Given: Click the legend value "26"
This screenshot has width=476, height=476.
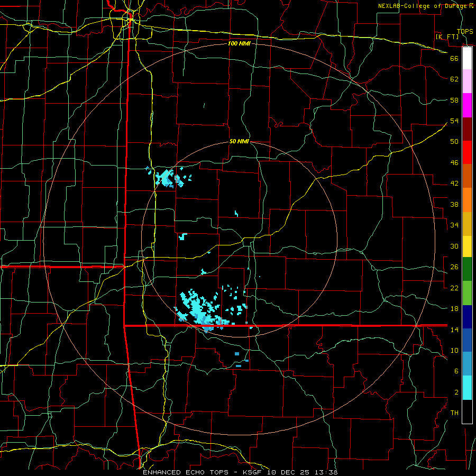Looking at the screenshot, I should [x=454, y=267].
